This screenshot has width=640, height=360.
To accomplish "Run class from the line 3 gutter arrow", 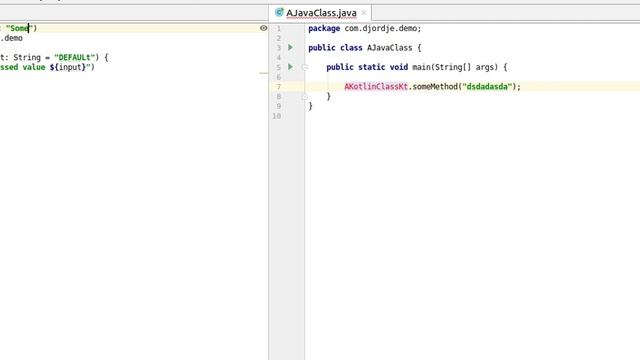I will pyautogui.click(x=290, y=47).
